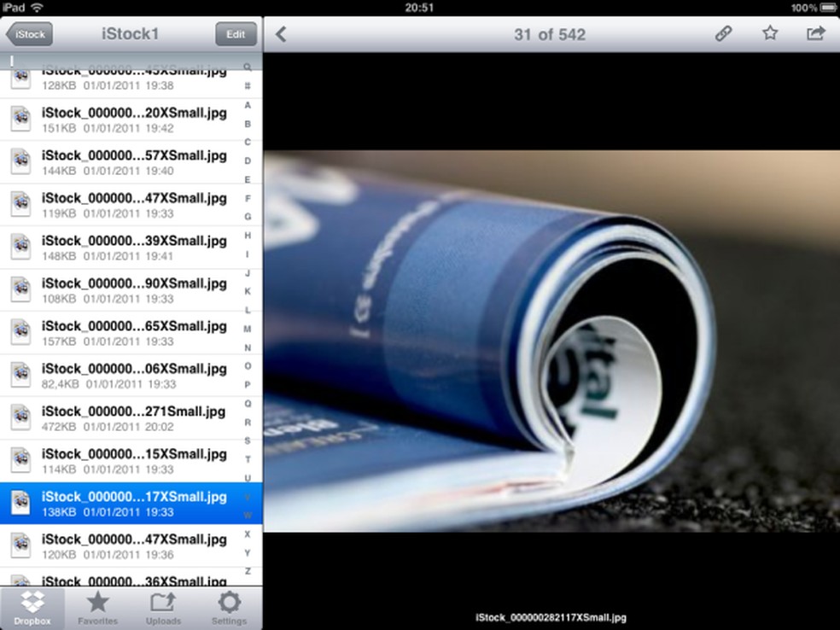Tap the Edit button
Image resolution: width=840 pixels, height=630 pixels.
pos(236,34)
